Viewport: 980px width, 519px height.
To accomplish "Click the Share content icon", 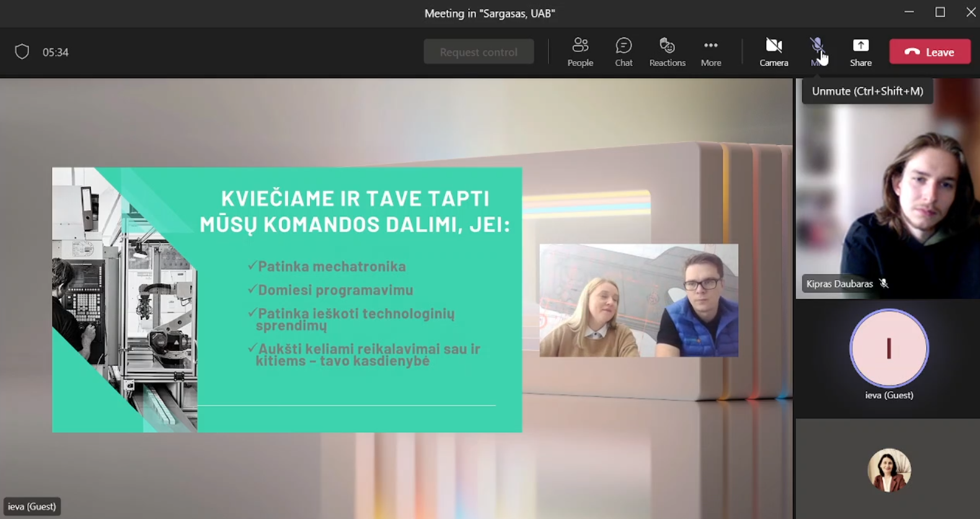I will (x=860, y=51).
